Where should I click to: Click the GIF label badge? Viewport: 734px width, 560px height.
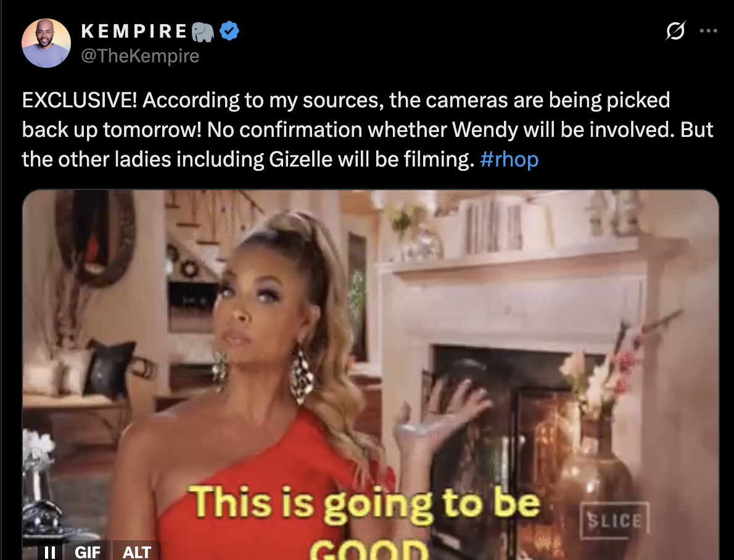coord(88,551)
